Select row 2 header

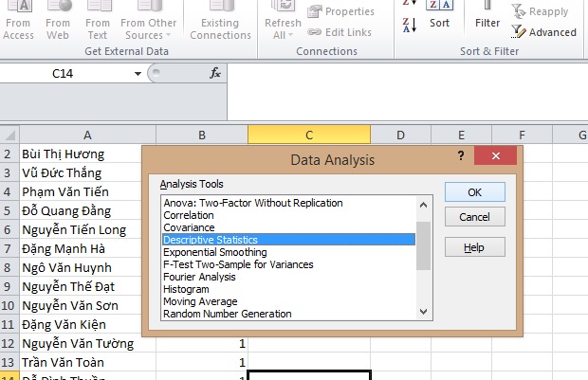coord(9,154)
